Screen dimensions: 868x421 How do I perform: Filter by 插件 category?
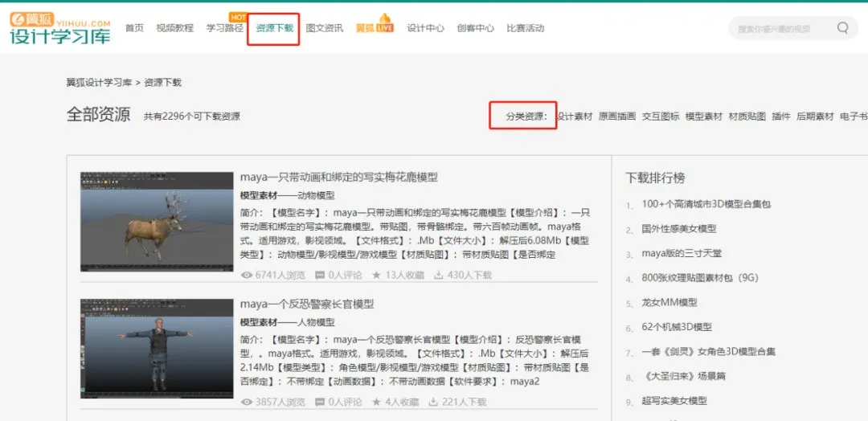click(x=781, y=116)
